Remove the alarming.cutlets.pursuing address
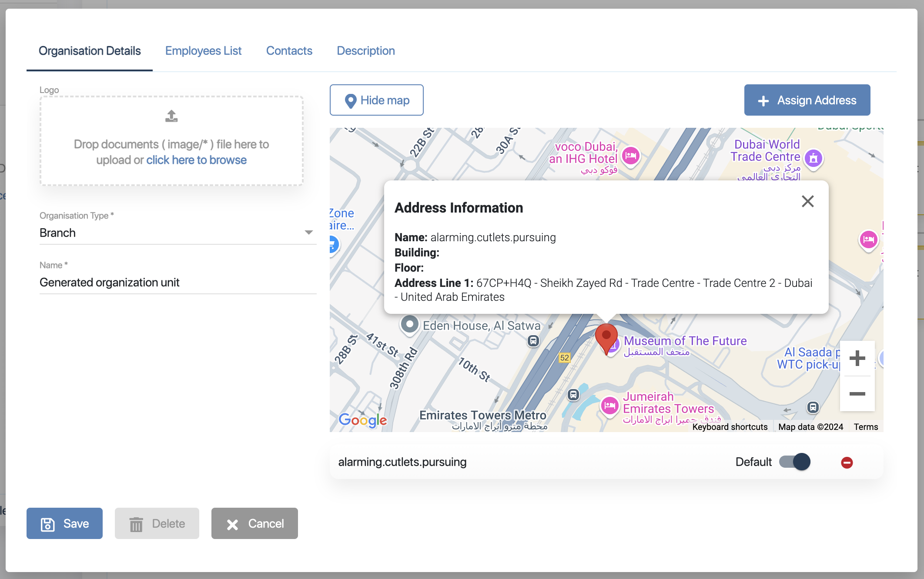The height and width of the screenshot is (579, 924). pos(847,463)
